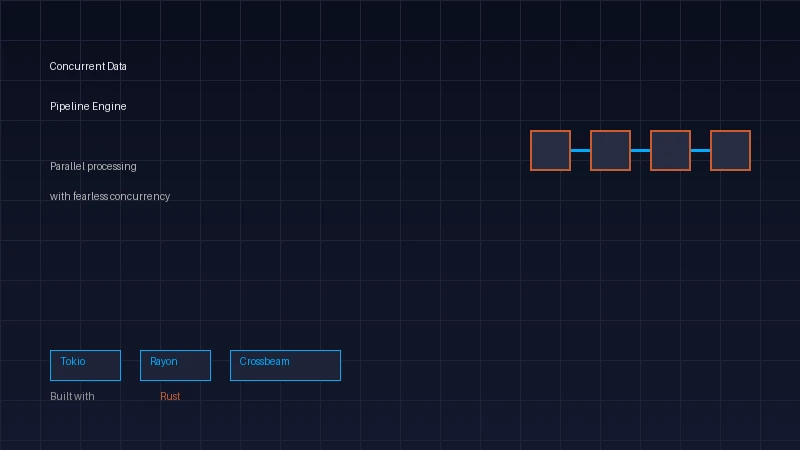The image size is (800, 450).
Task: Click the word "Parallel" in the subtitle
Action: click(67, 167)
